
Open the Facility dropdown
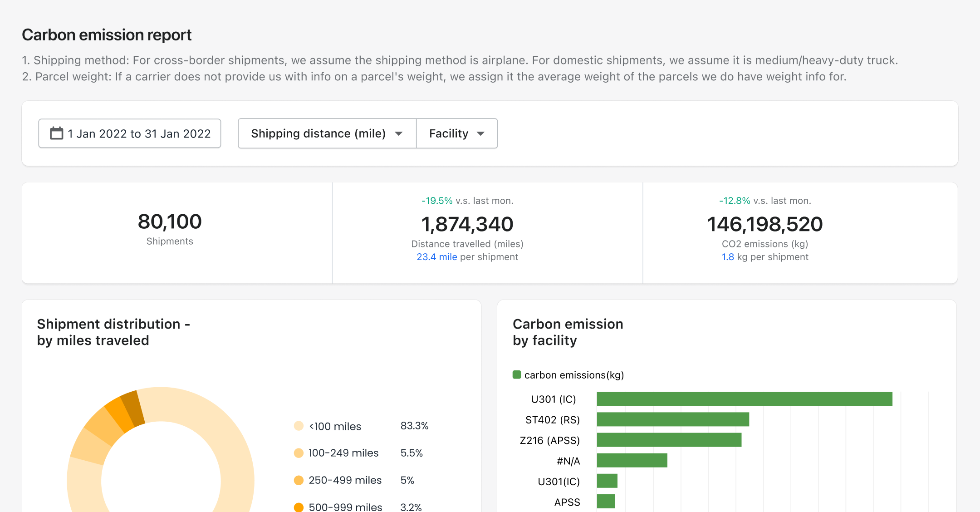[457, 133]
